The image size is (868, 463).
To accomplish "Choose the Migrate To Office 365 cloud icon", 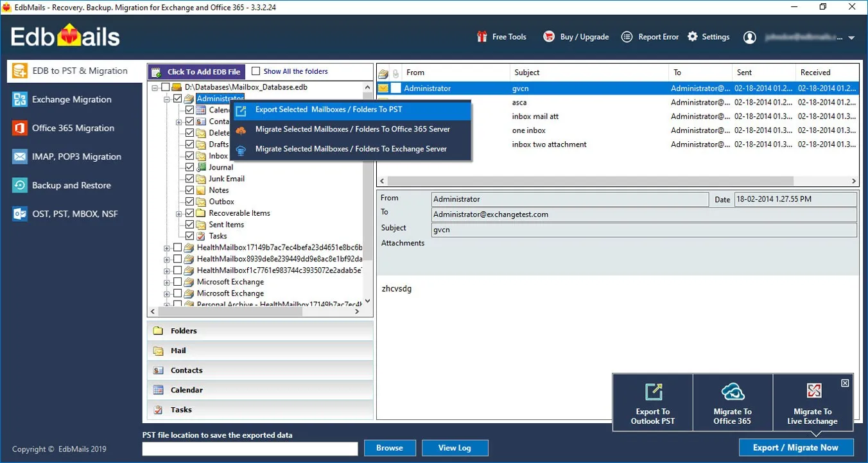I will click(733, 392).
